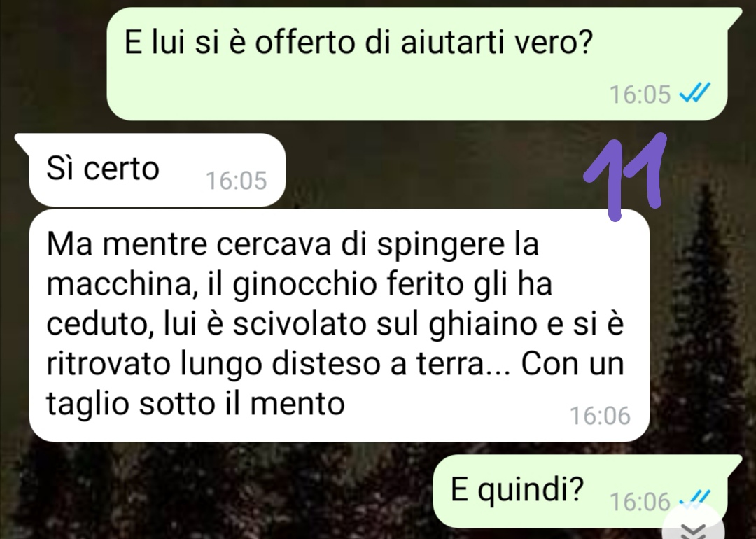This screenshot has width=756, height=539.
Task: Click blue read ticks on first outgoing message
Action: coord(695,93)
